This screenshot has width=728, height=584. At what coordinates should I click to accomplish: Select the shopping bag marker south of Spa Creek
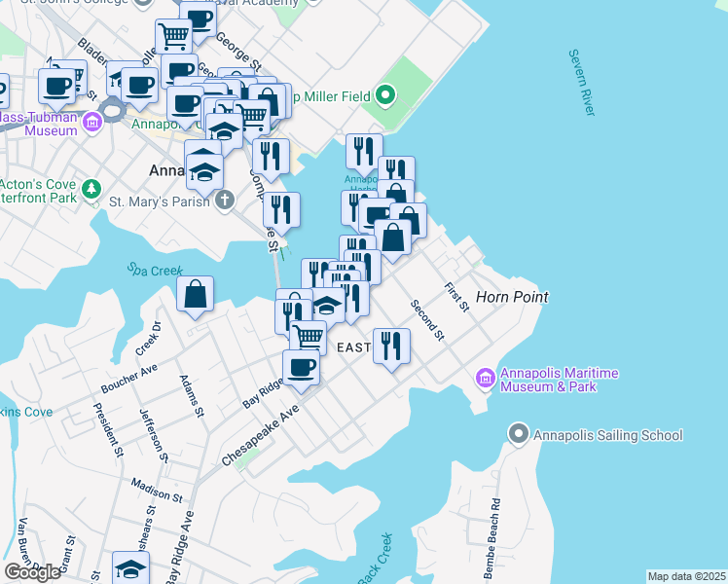195,294
